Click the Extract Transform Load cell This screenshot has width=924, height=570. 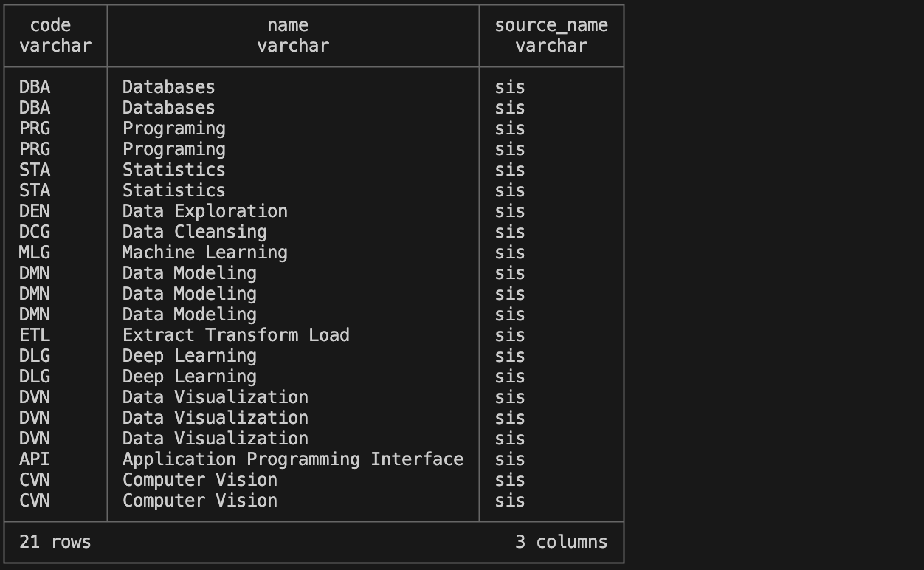click(x=235, y=335)
